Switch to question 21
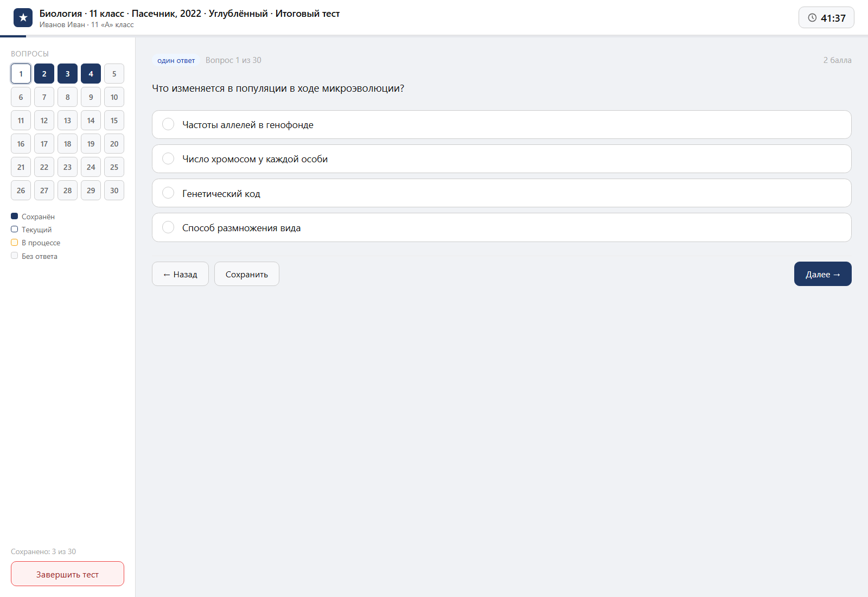This screenshot has height=597, width=868. tap(21, 167)
